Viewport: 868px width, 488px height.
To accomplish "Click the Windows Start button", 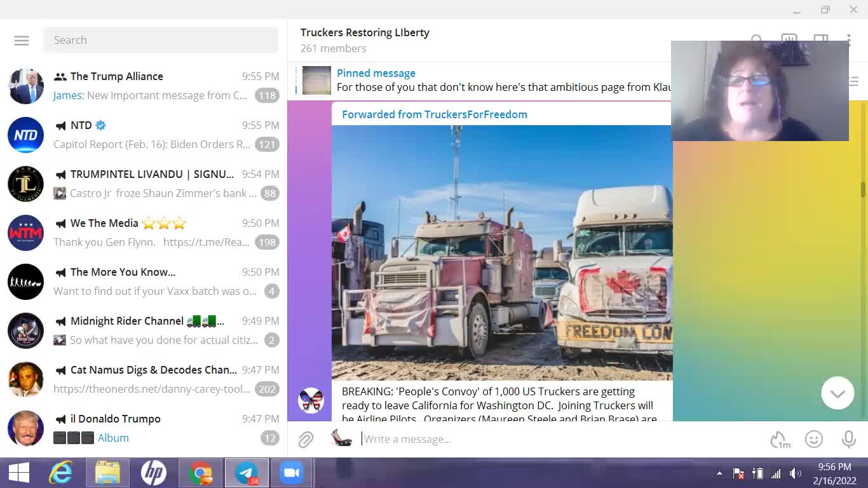I will point(19,473).
